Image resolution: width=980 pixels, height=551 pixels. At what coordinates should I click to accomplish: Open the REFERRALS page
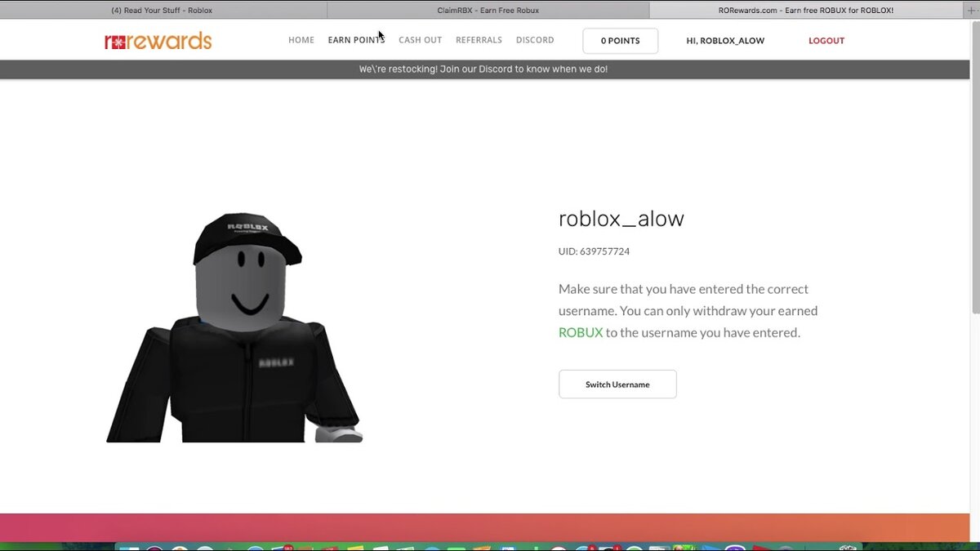(479, 40)
